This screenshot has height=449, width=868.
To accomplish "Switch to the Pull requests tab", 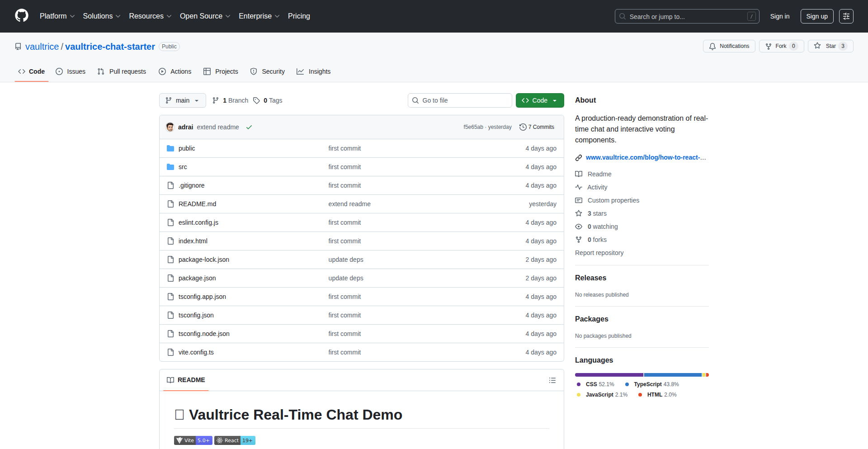I will pos(122,71).
